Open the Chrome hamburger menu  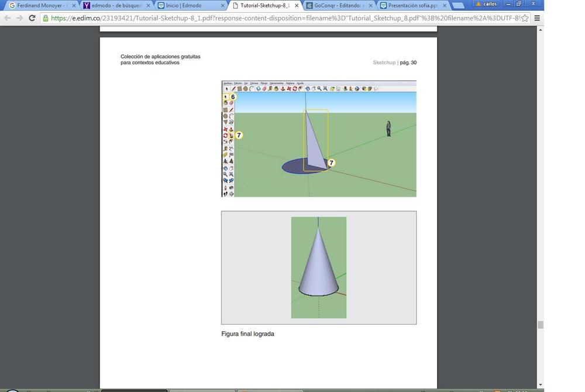click(x=537, y=18)
